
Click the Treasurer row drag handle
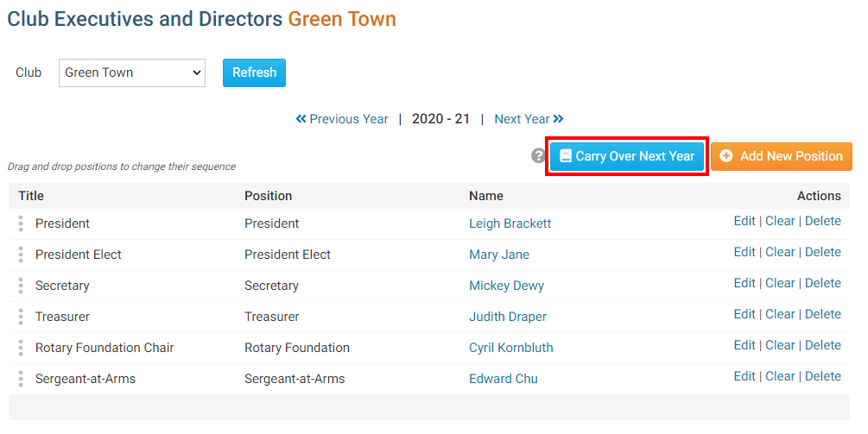click(x=21, y=317)
